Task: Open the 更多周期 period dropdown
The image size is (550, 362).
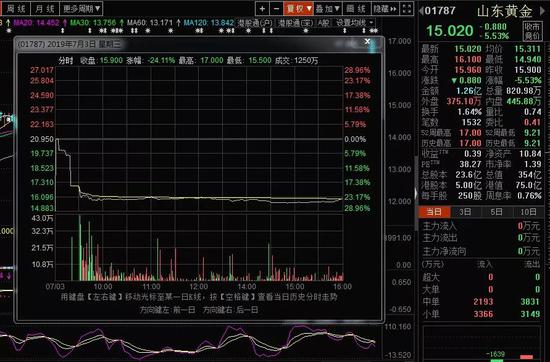Action: pyautogui.click(x=81, y=9)
